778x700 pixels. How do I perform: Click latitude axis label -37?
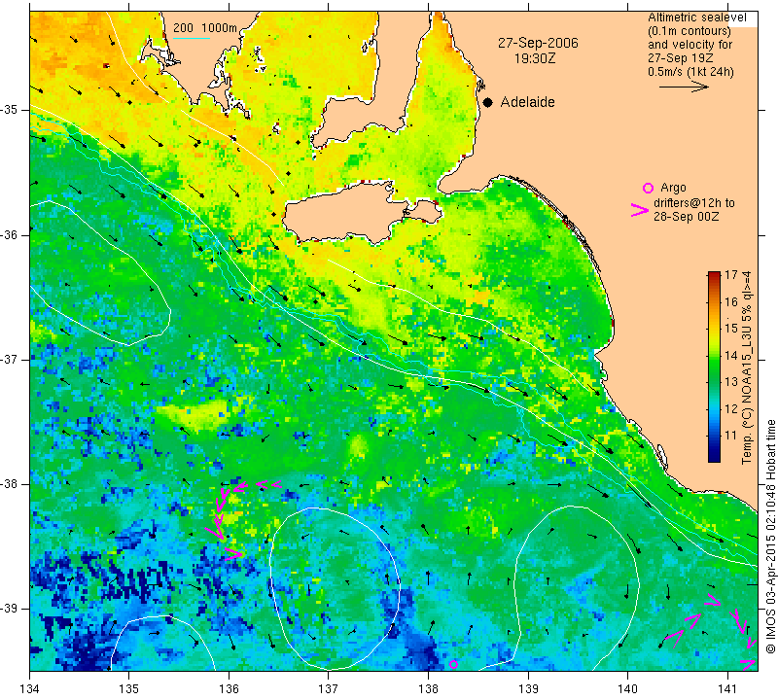tap(10, 359)
